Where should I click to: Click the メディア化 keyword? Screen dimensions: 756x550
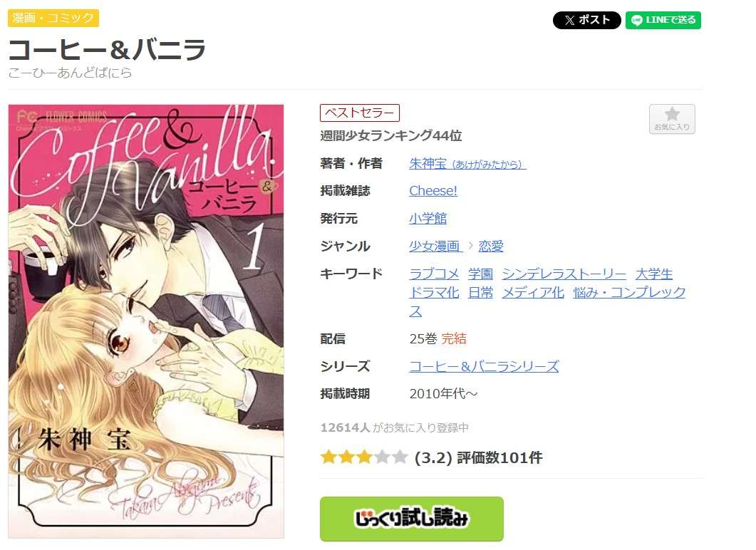coord(533,292)
